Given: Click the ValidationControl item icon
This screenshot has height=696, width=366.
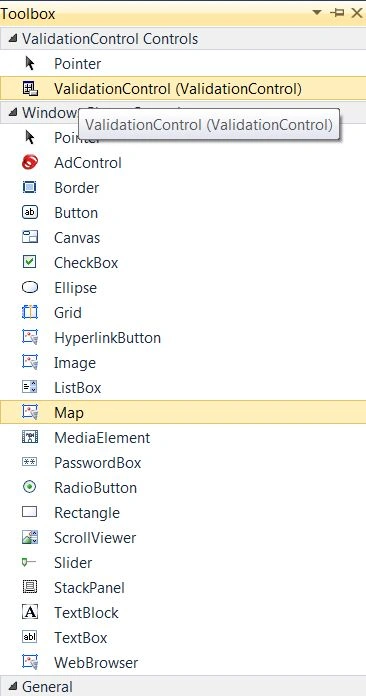Looking at the screenshot, I should click(x=30, y=89).
